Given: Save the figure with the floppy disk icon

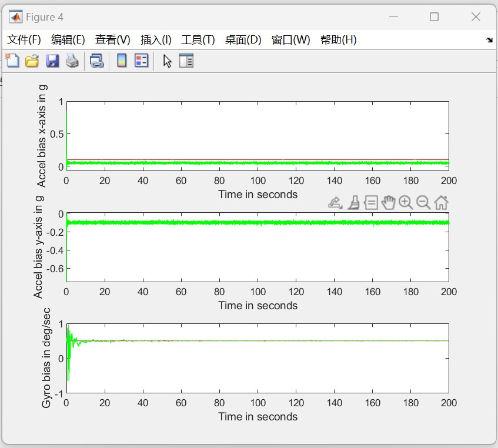Looking at the screenshot, I should tap(52, 61).
